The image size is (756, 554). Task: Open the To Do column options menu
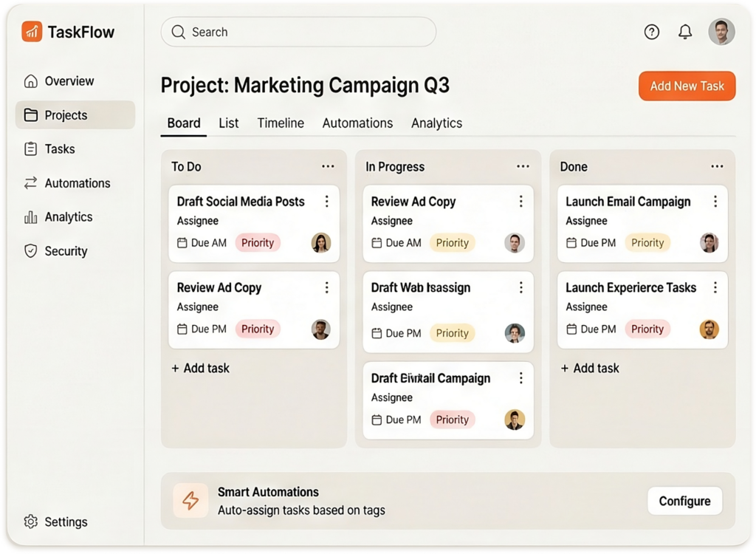pos(328,166)
